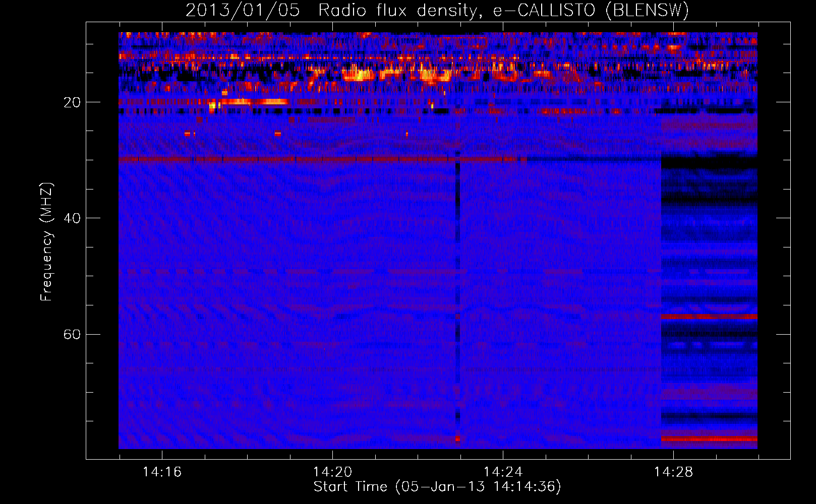Image resolution: width=816 pixels, height=504 pixels.
Task: Click the dark vertical line near 14:23
Action: click(x=458, y=297)
